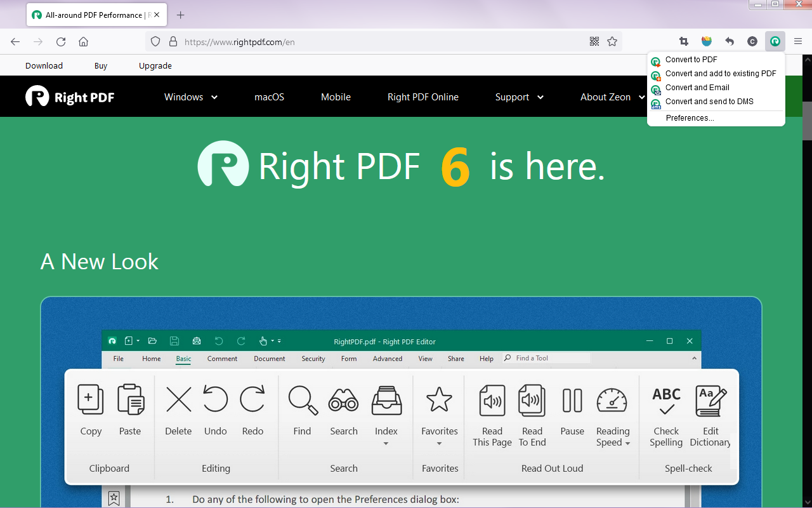Viewport: 812px width, 508px height.
Task: Click the Download link
Action: 44,65
